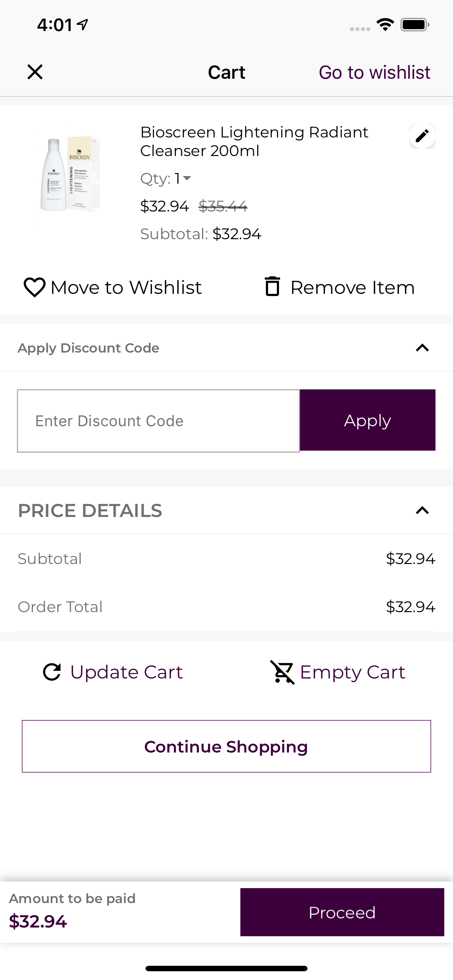Tap the location arrow next to time
This screenshot has height=980, width=453.
tap(82, 25)
